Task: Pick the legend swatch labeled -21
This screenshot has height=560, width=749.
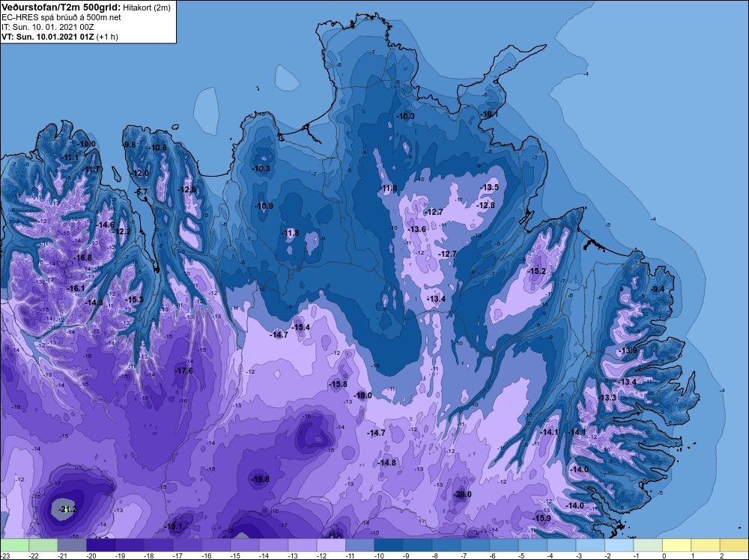Action: [72, 545]
